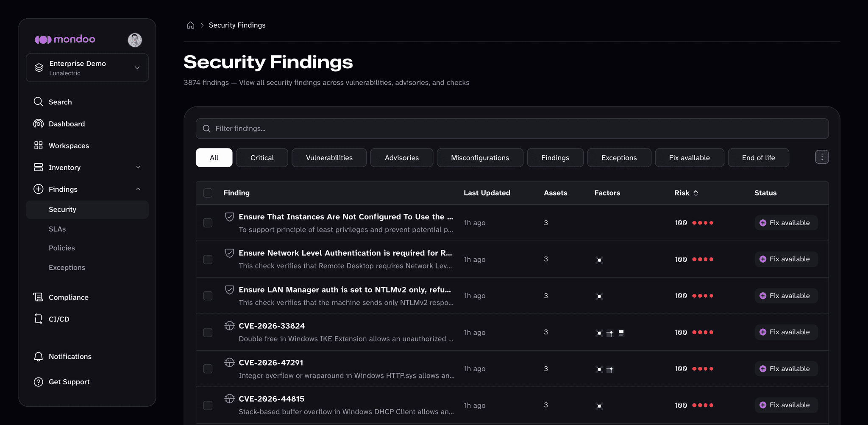The height and width of the screenshot is (425, 868).
Task: Select the Critical filter tab
Action: (262, 158)
